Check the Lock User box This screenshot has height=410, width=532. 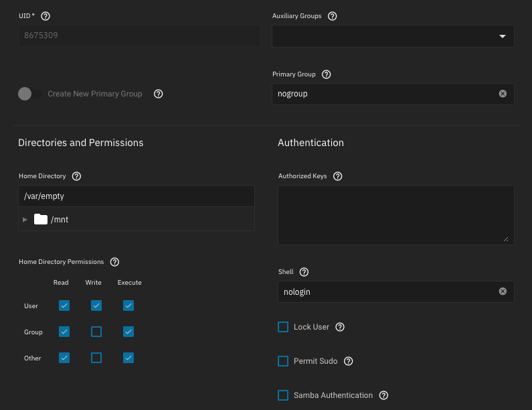pyautogui.click(x=283, y=327)
